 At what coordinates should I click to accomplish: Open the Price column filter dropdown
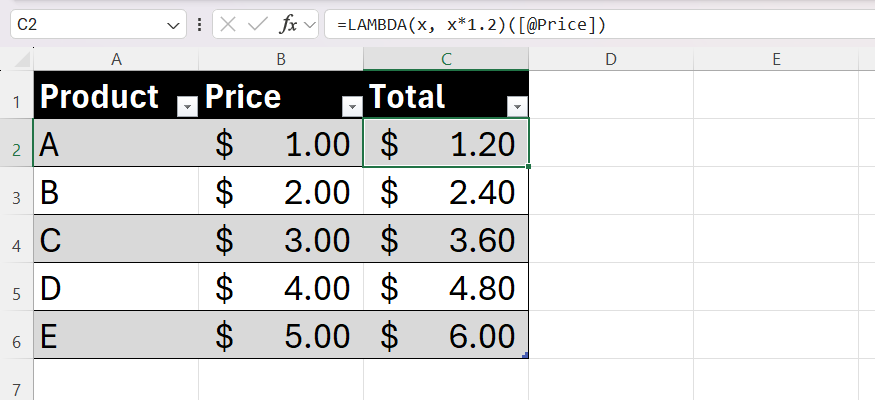pos(352,106)
